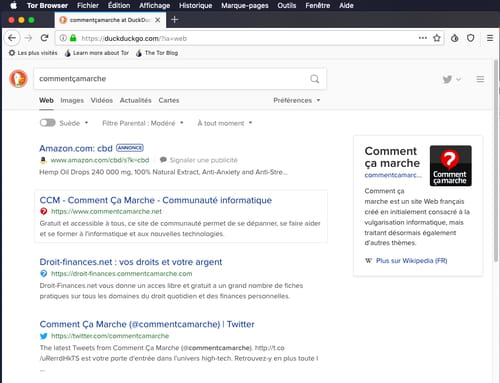The image size is (500, 383).
Task: Switch to the Cartes tab
Action: tap(169, 100)
